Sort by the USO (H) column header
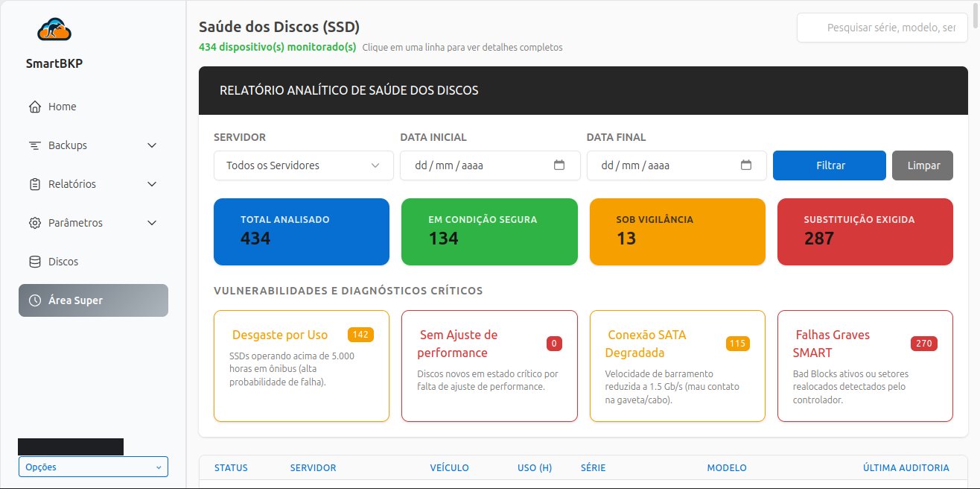 coord(535,468)
